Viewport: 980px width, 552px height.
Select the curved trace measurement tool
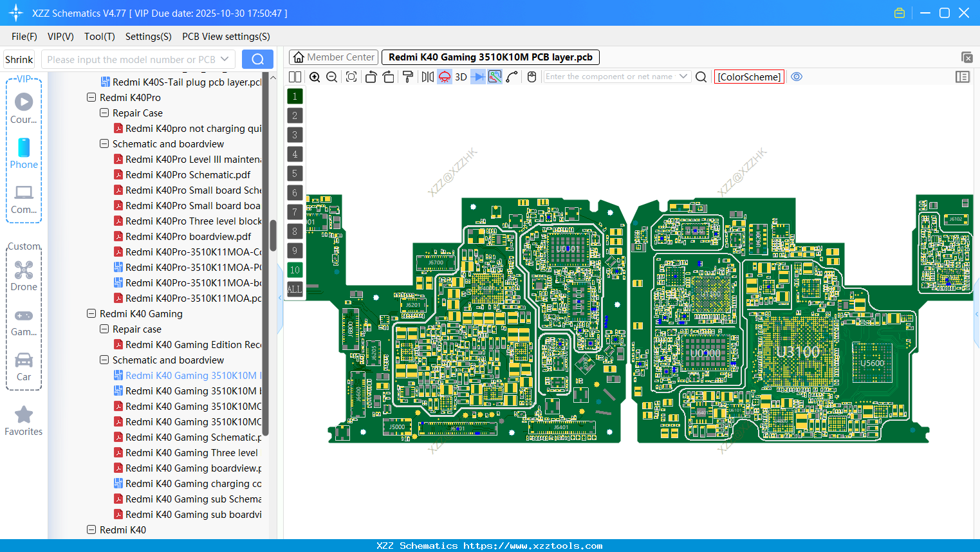pyautogui.click(x=513, y=76)
